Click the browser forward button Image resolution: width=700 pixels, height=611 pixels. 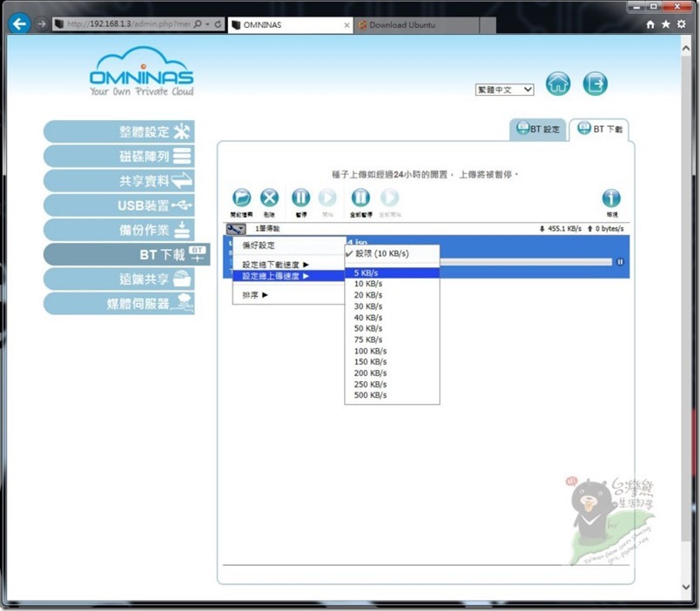point(42,23)
